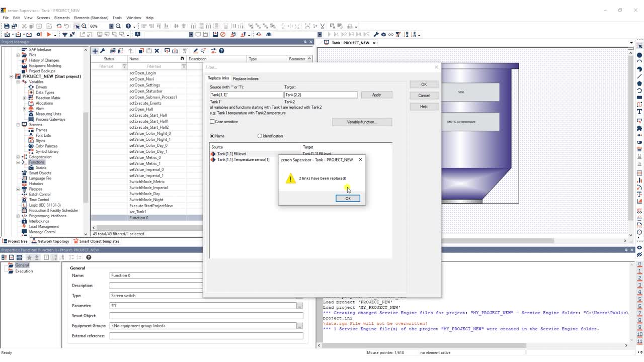Collapse the PROJECT_NEW (Start project) node
Screen dimensions: 644x362
[12, 76]
